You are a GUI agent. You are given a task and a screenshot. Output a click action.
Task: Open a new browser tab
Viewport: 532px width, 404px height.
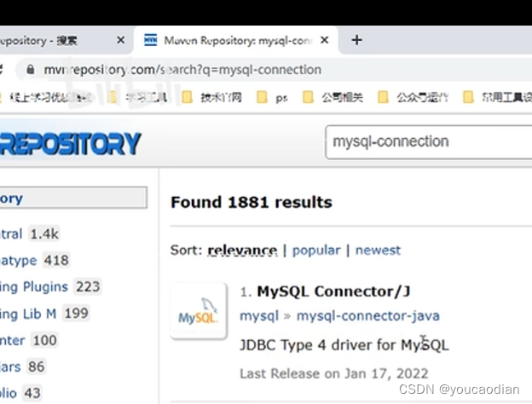pos(356,40)
